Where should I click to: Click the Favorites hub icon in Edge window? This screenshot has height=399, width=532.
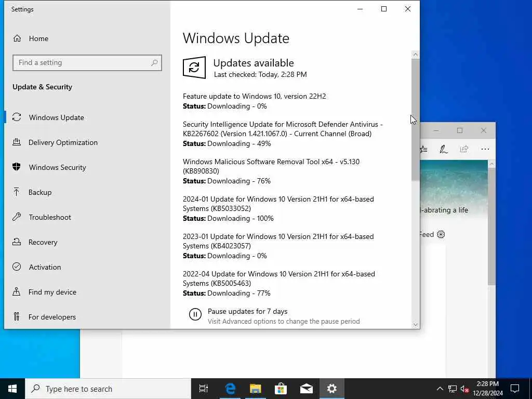pyautogui.click(x=424, y=149)
